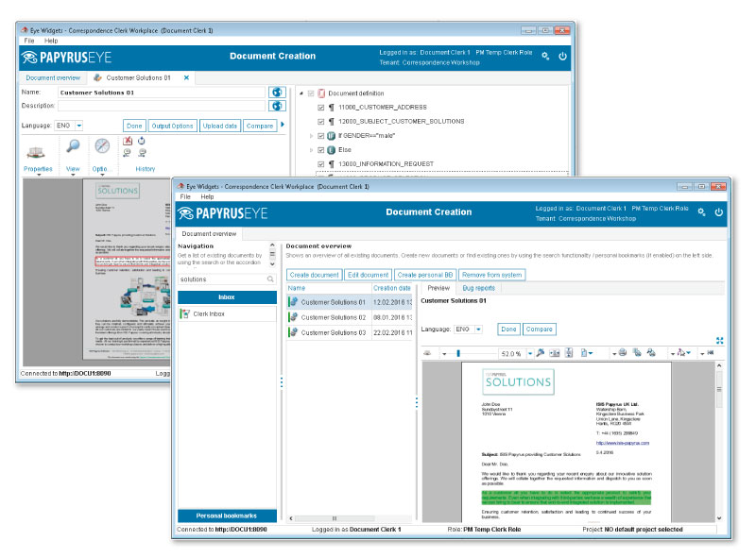Click the fit-height icon in preview toolbar
The height and width of the screenshot is (558, 756).
click(x=569, y=353)
